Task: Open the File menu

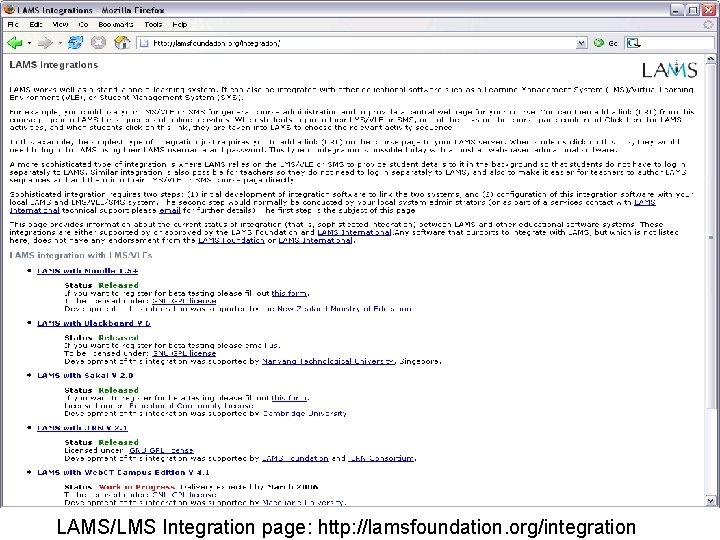Action: pyautogui.click(x=13, y=24)
